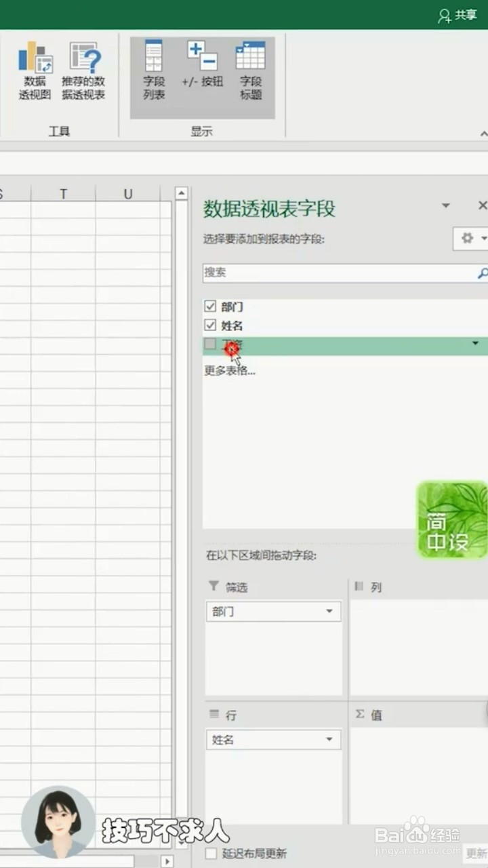Image resolution: width=488 pixels, height=868 pixels.
Task: Click the 姓名 field name text
Action: pyautogui.click(x=232, y=325)
